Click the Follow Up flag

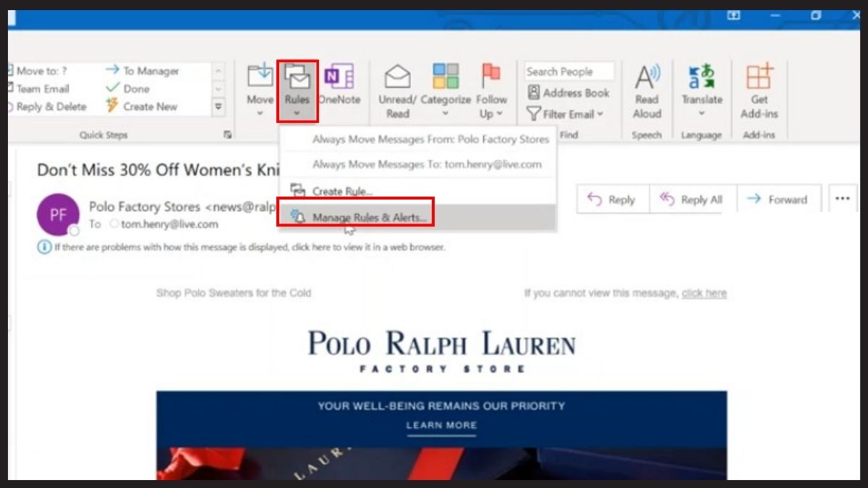coord(491,74)
